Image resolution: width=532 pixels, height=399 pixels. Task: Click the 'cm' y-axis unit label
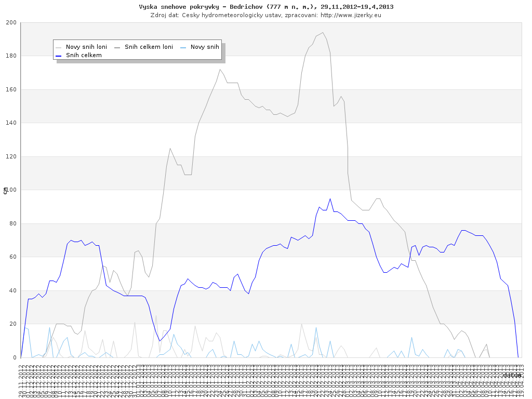point(5,190)
